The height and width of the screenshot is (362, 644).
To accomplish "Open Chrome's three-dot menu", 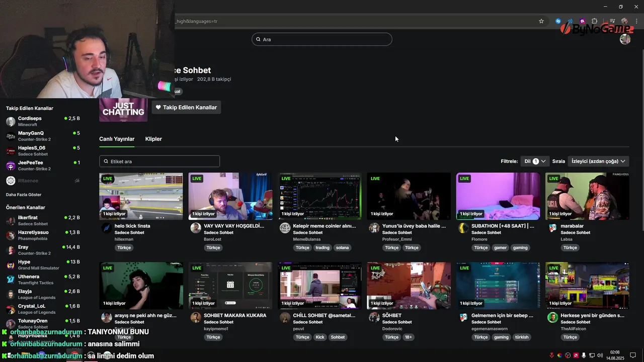I will pos(636,21).
